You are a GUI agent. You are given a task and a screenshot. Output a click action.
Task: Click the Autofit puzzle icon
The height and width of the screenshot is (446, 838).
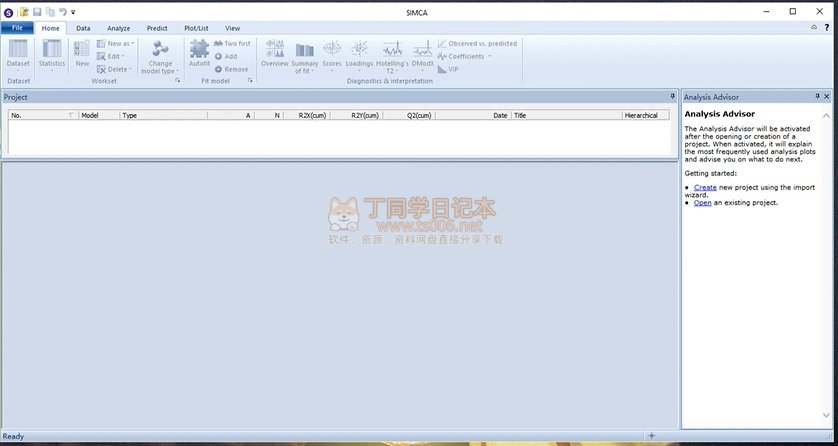click(199, 49)
